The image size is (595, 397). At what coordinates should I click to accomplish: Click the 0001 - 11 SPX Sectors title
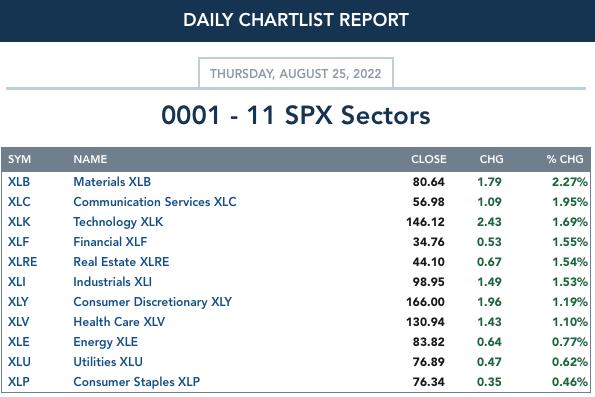click(x=296, y=115)
